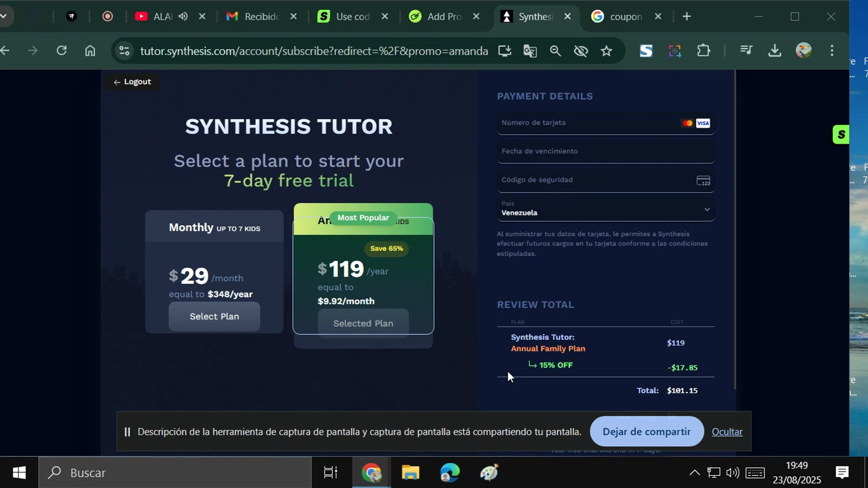The height and width of the screenshot is (488, 868).
Task: Click the tracking protection eye icon
Action: tap(581, 51)
